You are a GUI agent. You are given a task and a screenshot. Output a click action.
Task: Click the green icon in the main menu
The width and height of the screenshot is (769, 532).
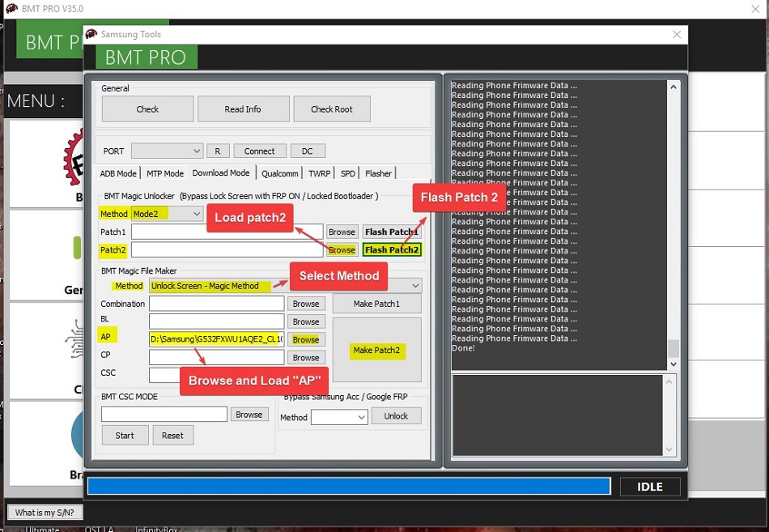(x=78, y=247)
